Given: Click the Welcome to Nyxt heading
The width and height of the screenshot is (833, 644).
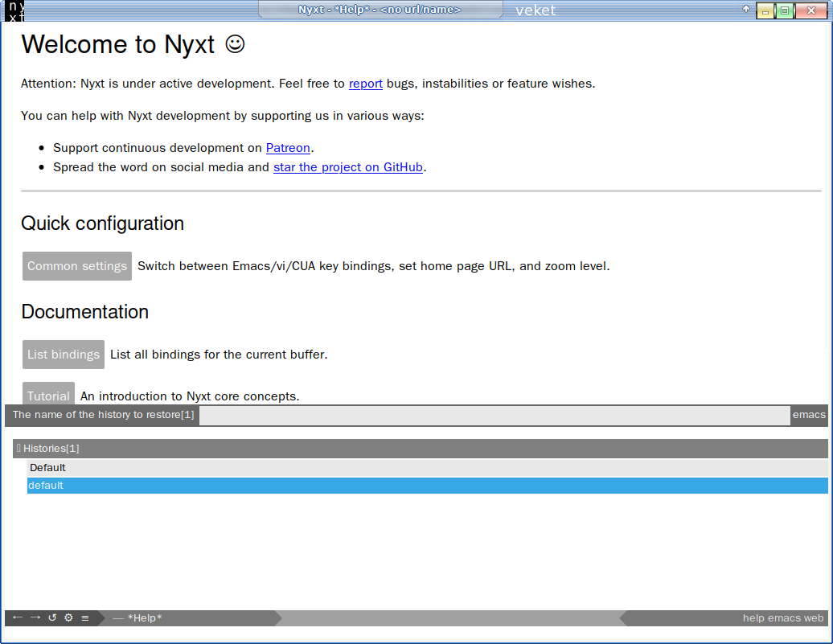Looking at the screenshot, I should pos(133,45).
